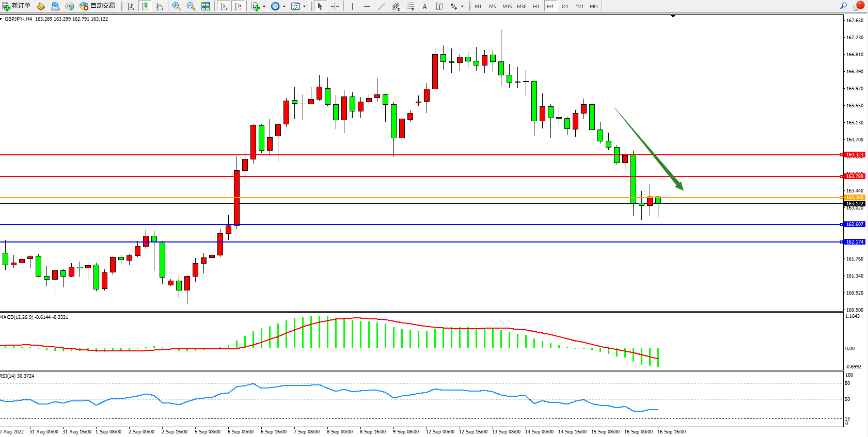Image resolution: width=868 pixels, height=437 pixels.
Task: Click the zoom in magnifier icon
Action: click(x=177, y=6)
